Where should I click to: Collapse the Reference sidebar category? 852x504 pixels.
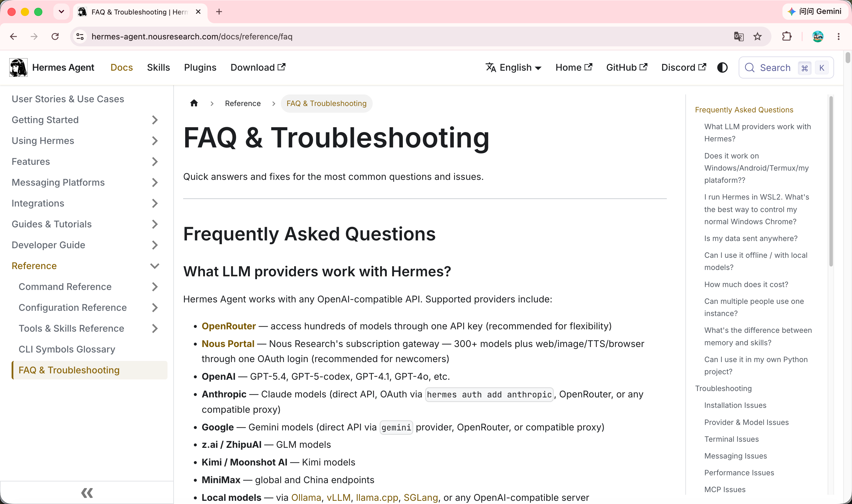[x=154, y=266]
